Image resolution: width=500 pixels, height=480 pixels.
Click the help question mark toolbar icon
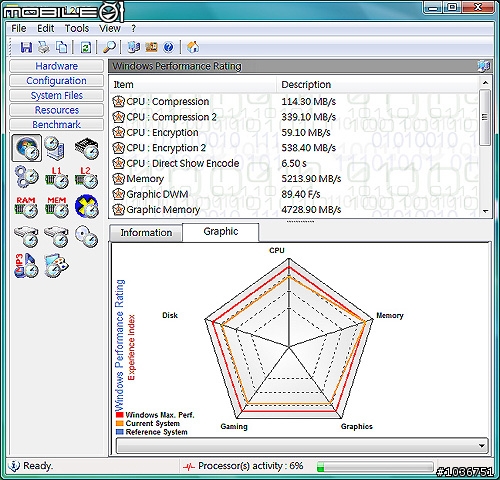(169, 47)
